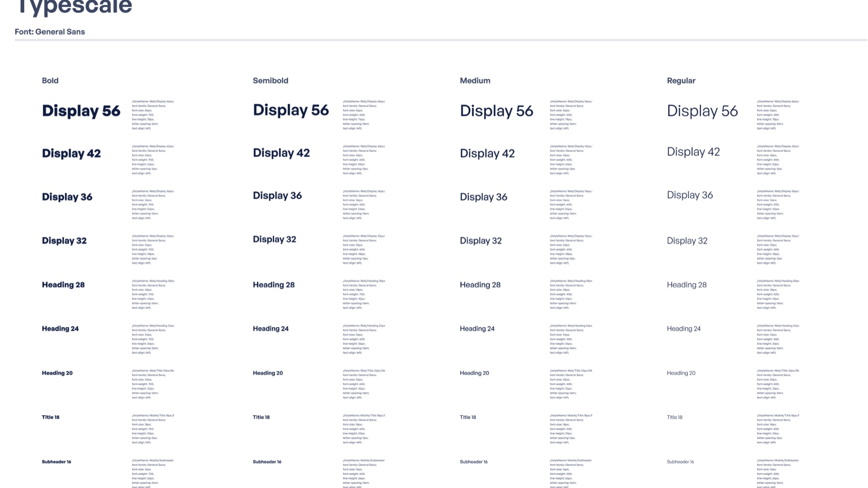Click the Typescale page title
The width and height of the screenshot is (868, 488).
[x=75, y=7]
